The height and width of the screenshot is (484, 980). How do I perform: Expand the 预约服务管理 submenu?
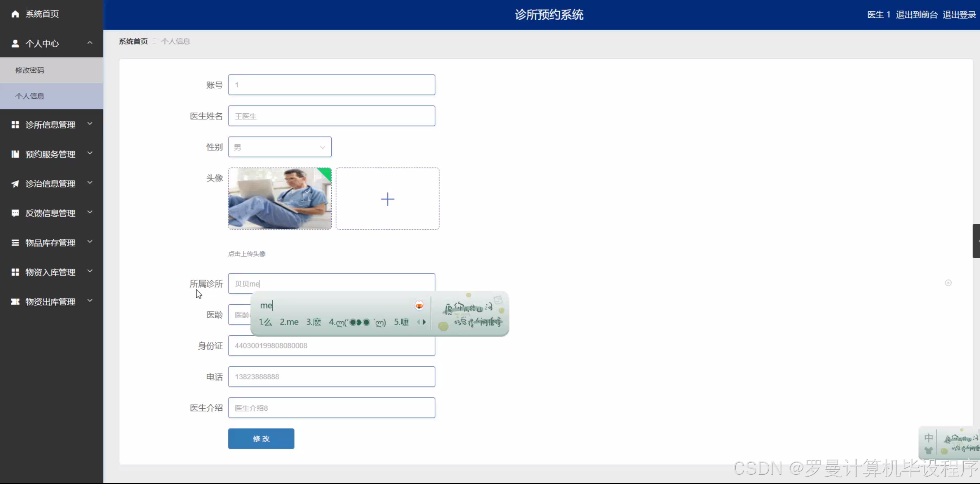point(90,153)
